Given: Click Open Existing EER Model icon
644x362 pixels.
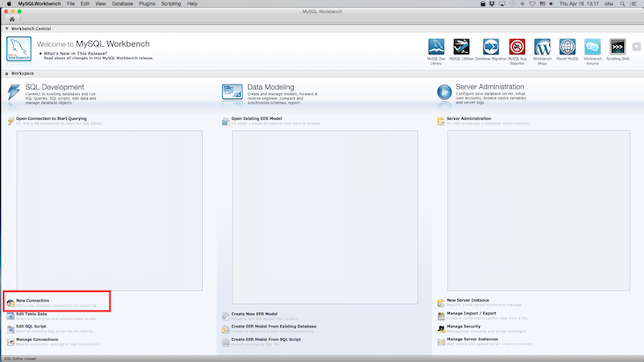Looking at the screenshot, I should 225,121.
